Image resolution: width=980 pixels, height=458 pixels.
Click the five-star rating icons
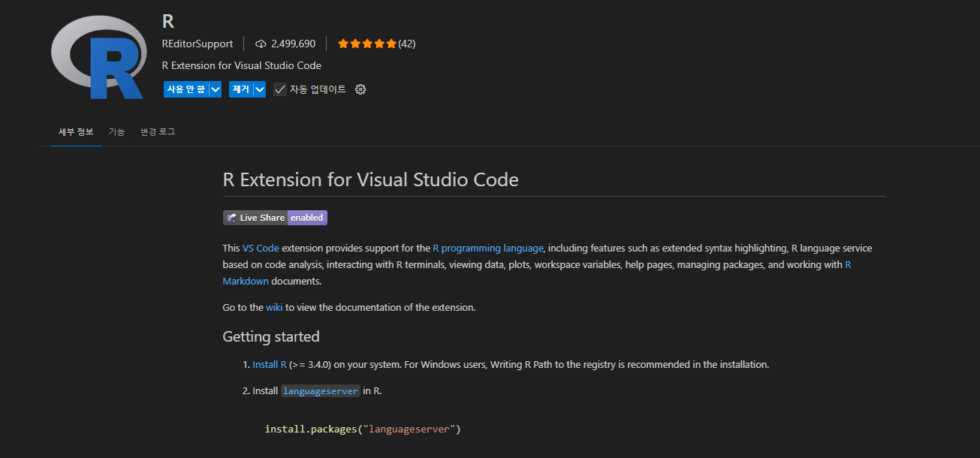pos(366,44)
